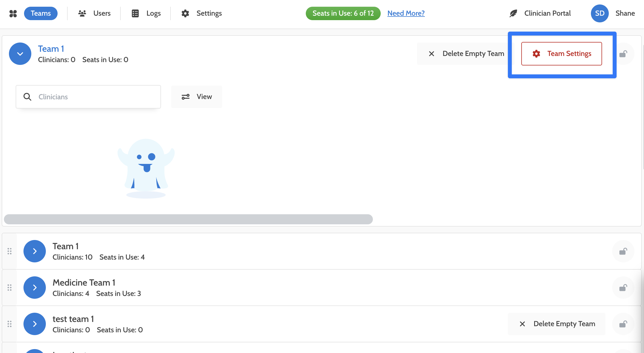The width and height of the screenshot is (644, 353).
Task: Click drag handle beside collapsed Team 1
Action: pyautogui.click(x=10, y=251)
